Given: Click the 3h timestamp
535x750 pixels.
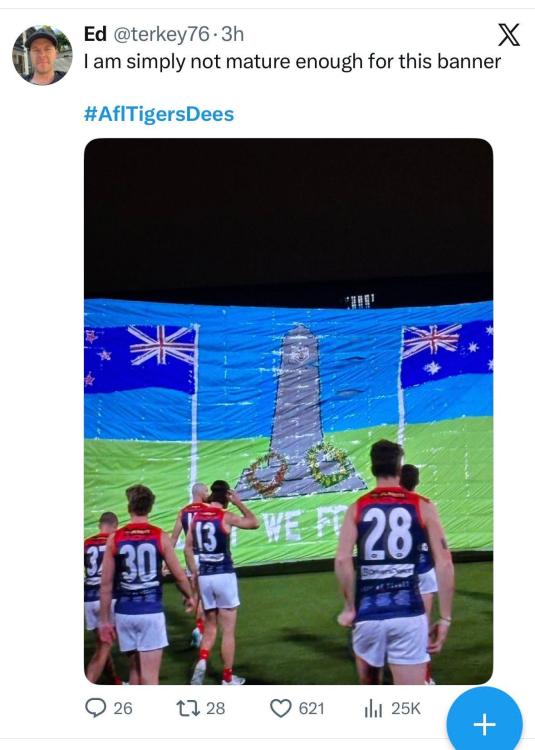Looking at the screenshot, I should (x=232, y=34).
